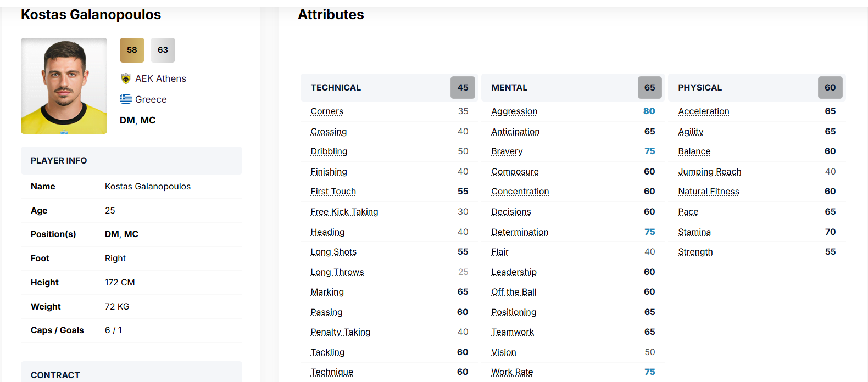Click the gold 58 rating badge
Viewport: 868px width, 382px height.
(x=132, y=50)
